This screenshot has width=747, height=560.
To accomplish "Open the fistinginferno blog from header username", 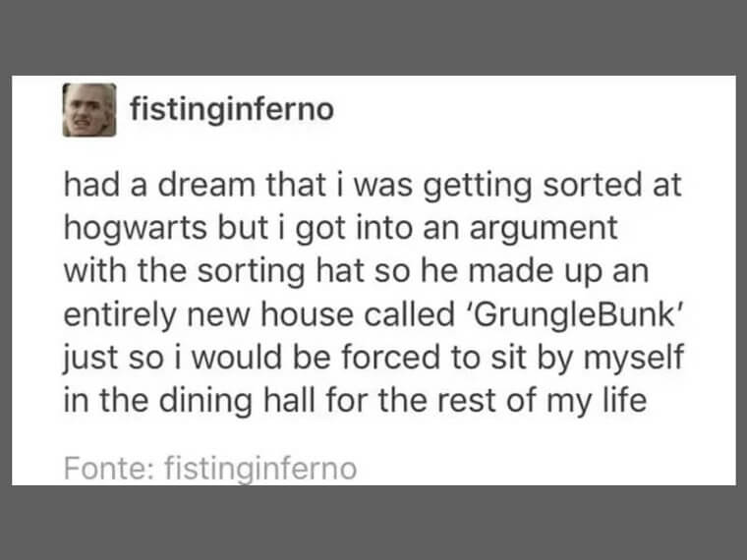I will 232,109.
